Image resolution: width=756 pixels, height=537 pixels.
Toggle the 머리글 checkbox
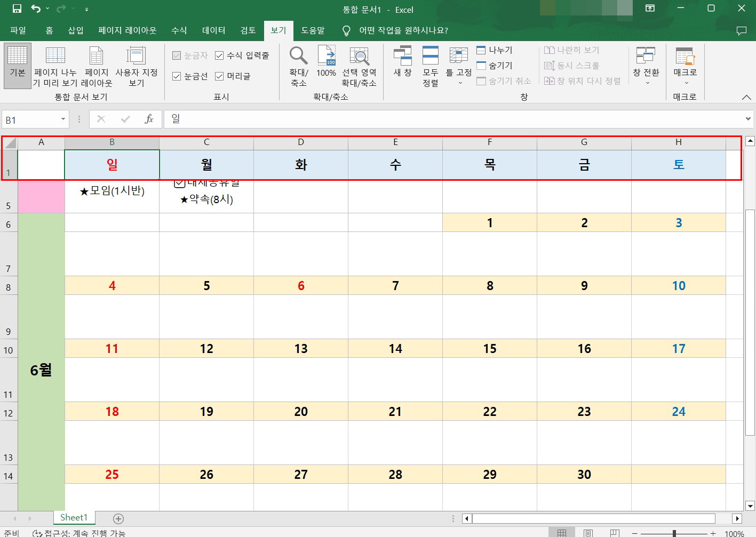[219, 76]
